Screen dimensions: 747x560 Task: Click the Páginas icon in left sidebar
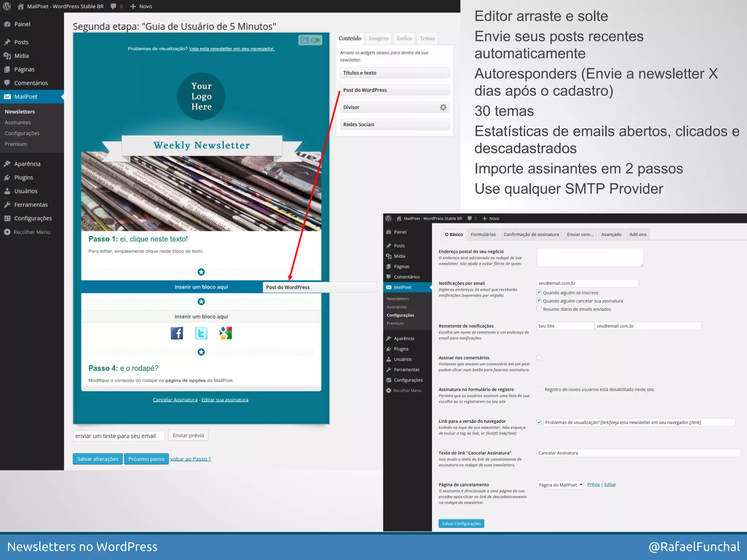pos(7,69)
